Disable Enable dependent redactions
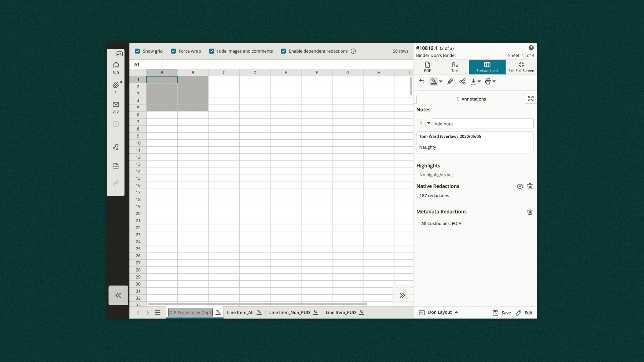Screen dimensions: 644x362 [283, 51]
